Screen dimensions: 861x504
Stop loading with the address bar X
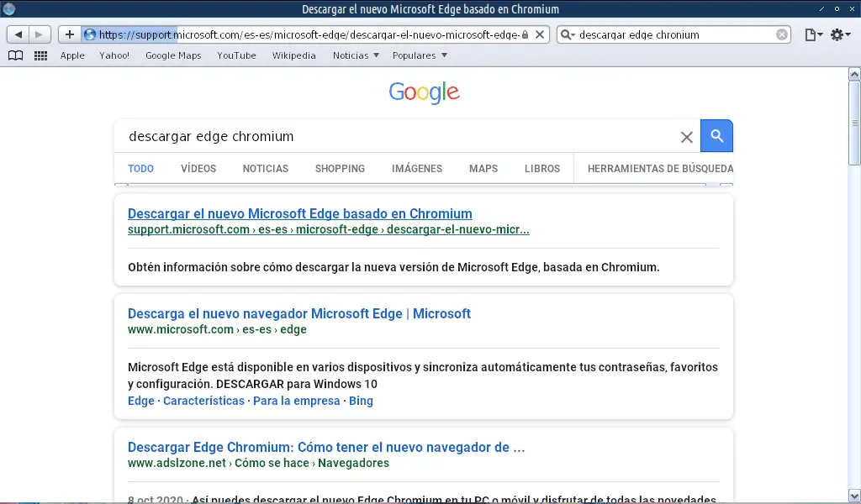coord(540,34)
